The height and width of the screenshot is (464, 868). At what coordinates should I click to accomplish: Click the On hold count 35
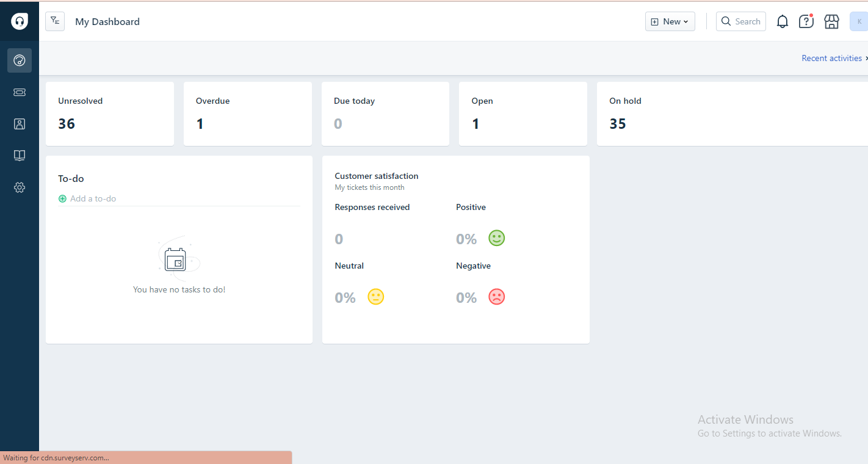pos(618,124)
